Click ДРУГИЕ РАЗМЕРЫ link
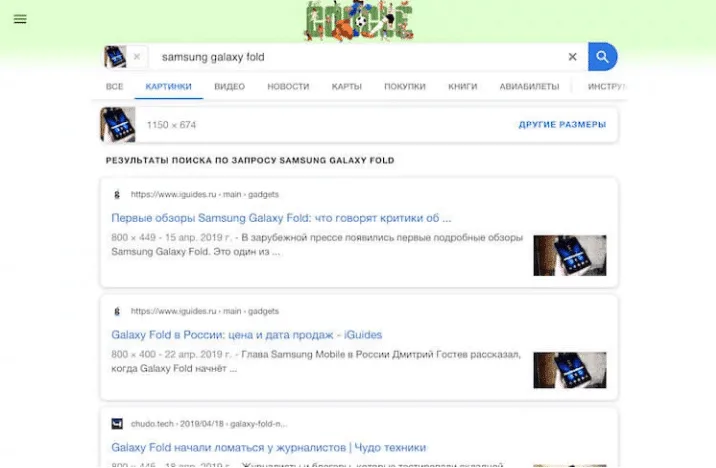 pos(562,125)
